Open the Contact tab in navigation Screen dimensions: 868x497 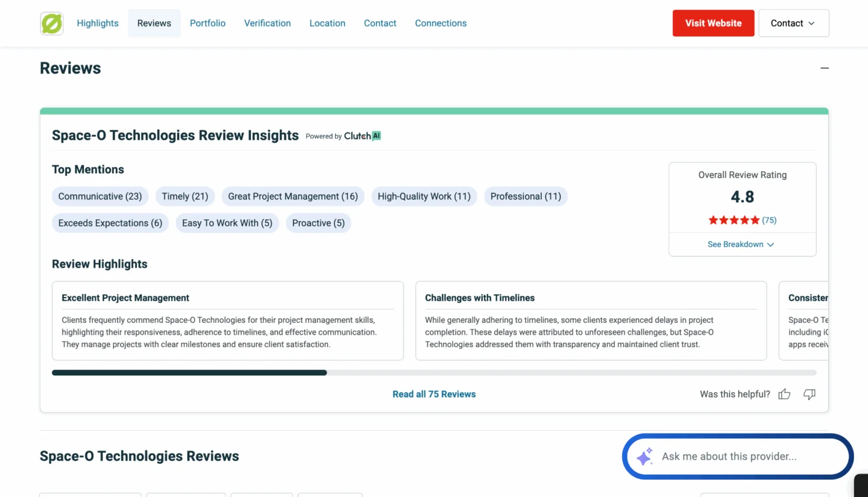(380, 23)
